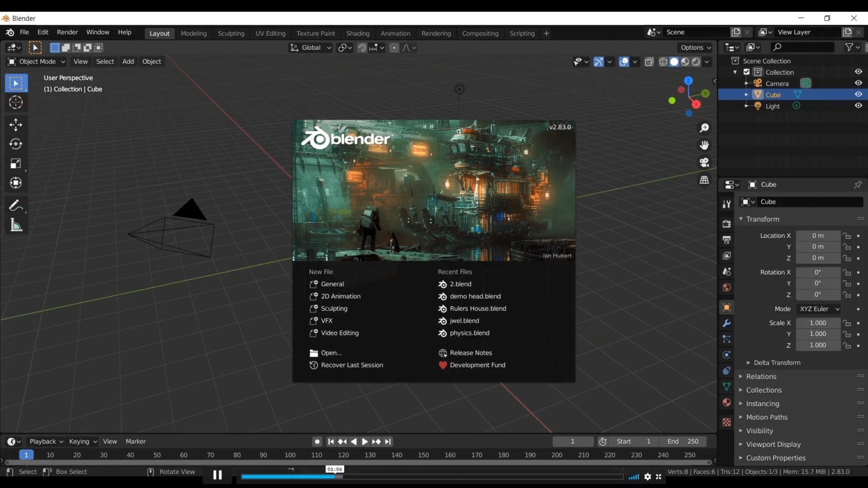Open the File menu

[24, 32]
